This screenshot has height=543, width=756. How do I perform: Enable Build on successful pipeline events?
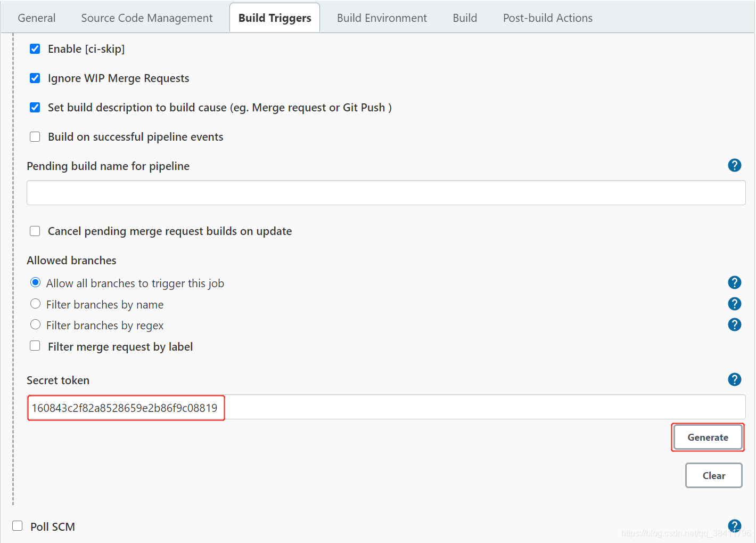tap(35, 137)
